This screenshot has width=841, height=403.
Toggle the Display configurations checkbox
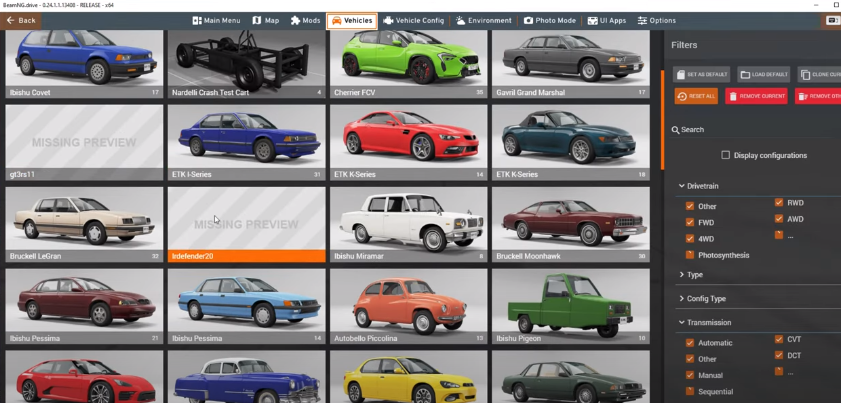click(x=726, y=155)
